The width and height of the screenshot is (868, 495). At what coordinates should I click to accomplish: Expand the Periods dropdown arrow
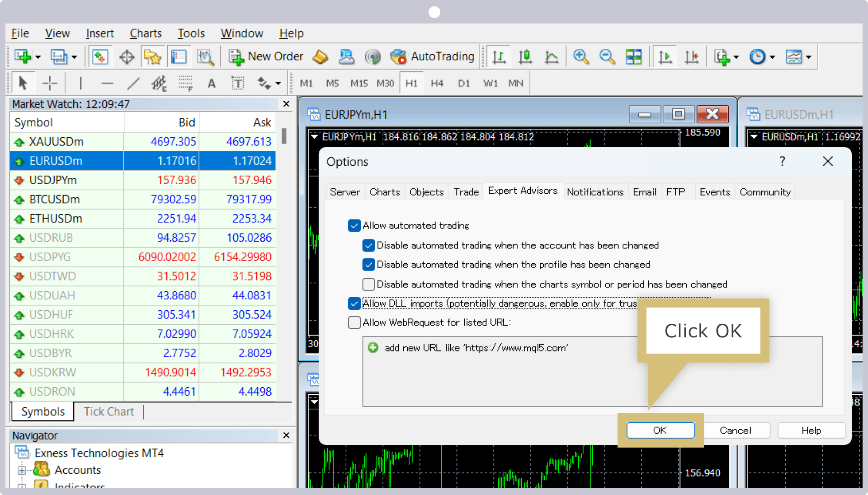click(x=772, y=57)
